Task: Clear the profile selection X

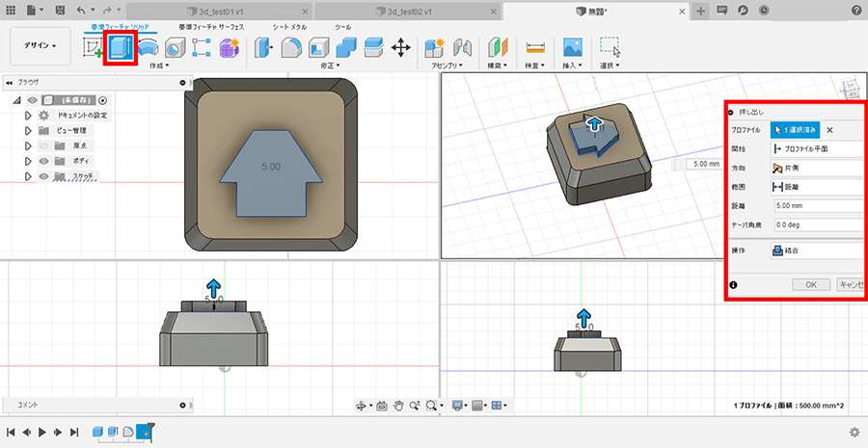Action: (x=829, y=130)
